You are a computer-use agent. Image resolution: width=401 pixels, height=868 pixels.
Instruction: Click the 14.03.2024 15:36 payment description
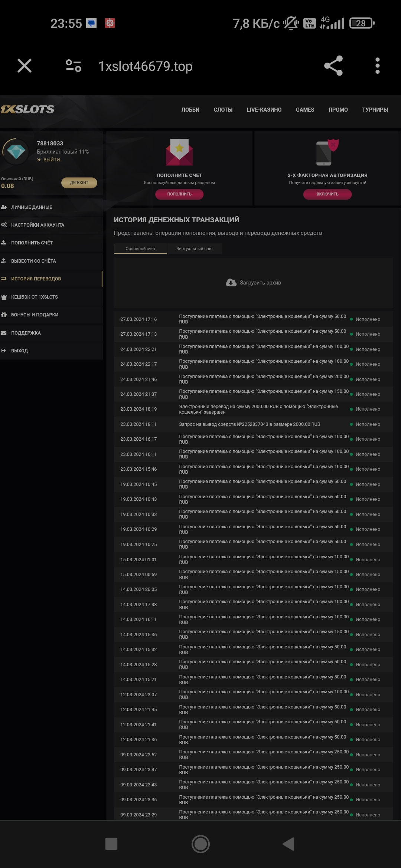[264, 634]
